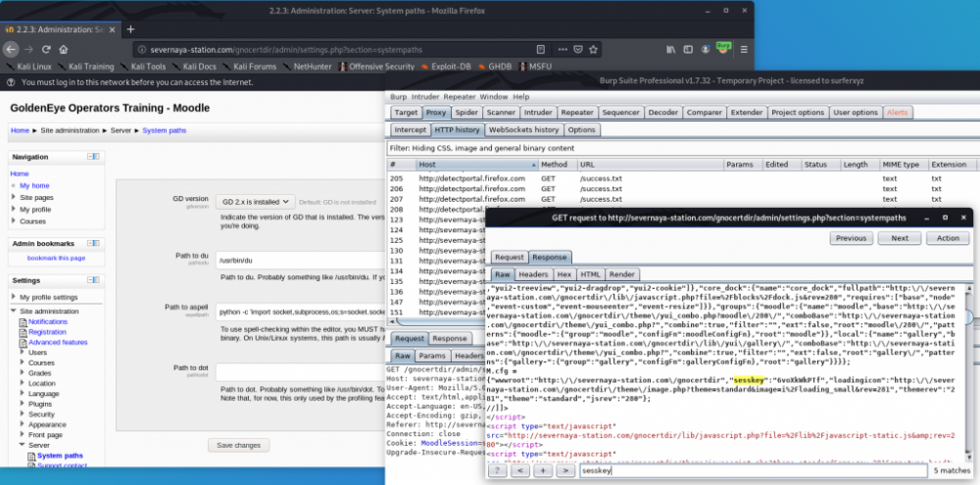
Task: Click Path to du input field
Action: click(x=300, y=261)
